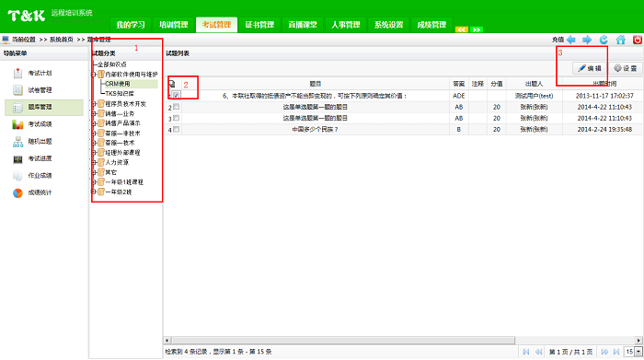Select TKS知识库 tree item
The width and height of the screenshot is (644, 360).
(x=120, y=94)
